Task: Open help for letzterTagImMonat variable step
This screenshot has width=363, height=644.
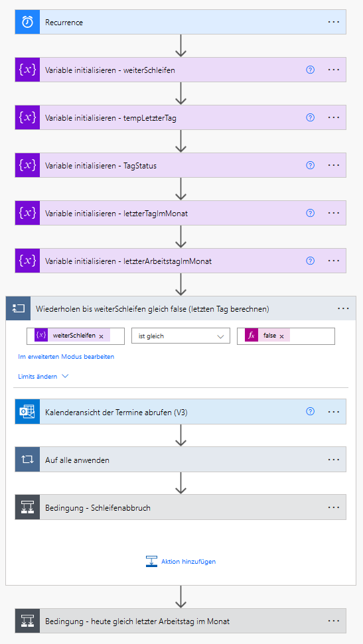Action: pyautogui.click(x=311, y=213)
